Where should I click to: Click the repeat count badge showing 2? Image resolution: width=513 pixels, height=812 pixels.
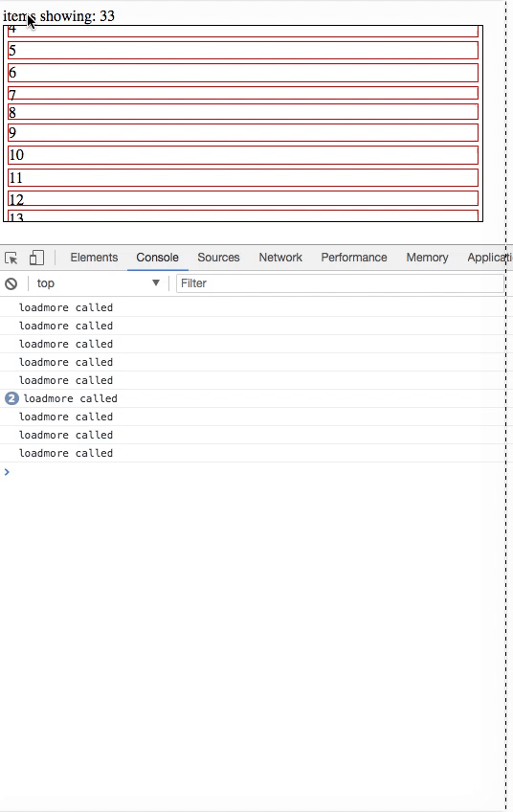(11, 398)
